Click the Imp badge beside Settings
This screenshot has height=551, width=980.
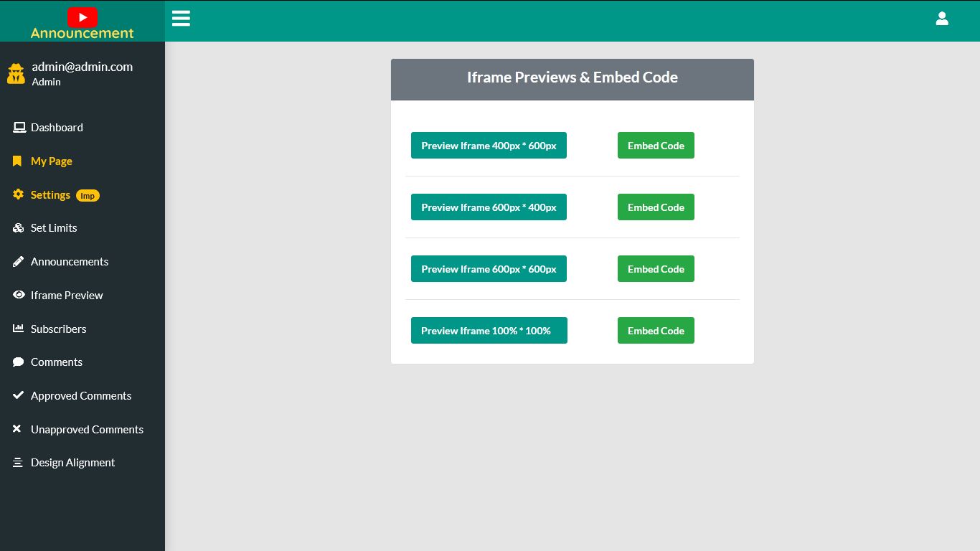coord(88,195)
